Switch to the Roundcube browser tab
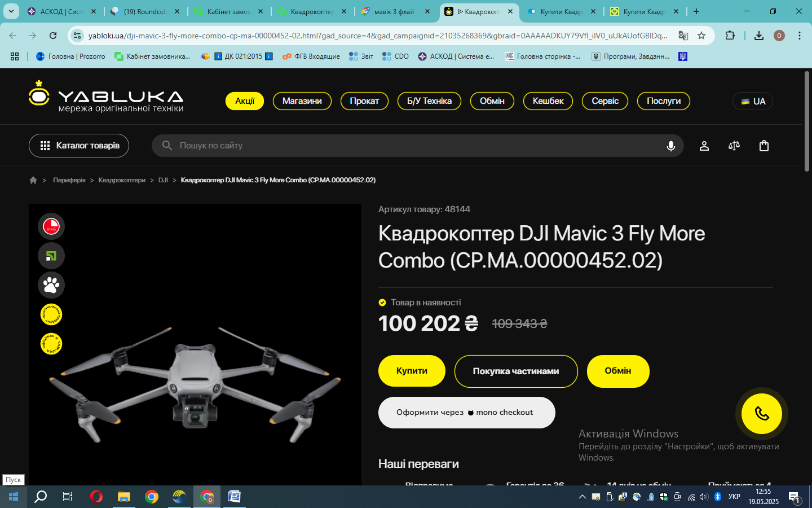The height and width of the screenshot is (508, 812). pos(145,11)
